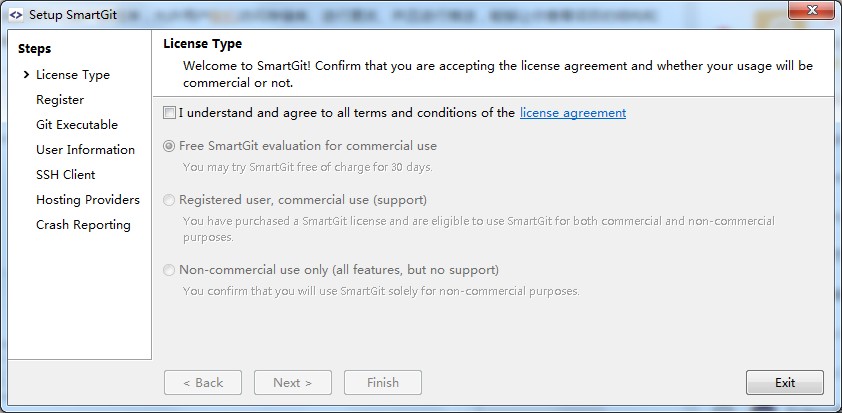The height and width of the screenshot is (413, 842).
Task: Click the License Type page heading
Action: pyautogui.click(x=202, y=44)
